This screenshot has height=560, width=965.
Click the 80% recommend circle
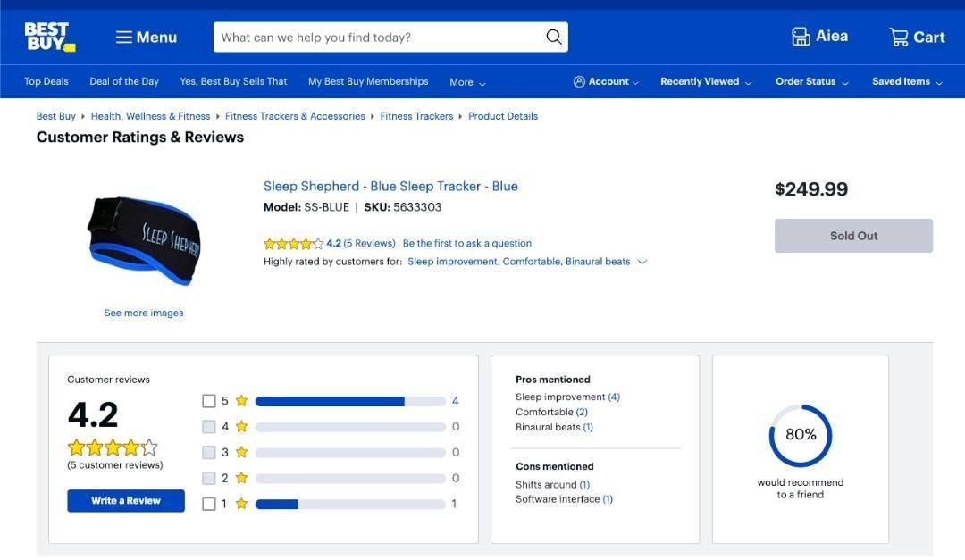coord(800,435)
